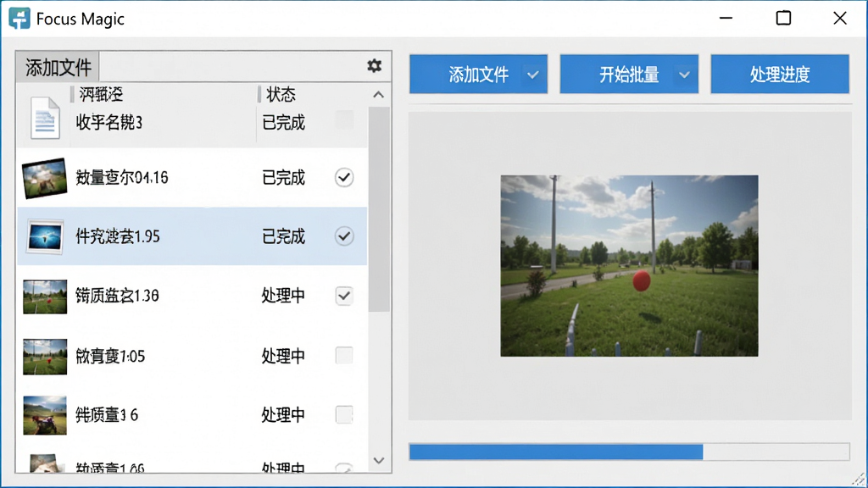868x488 pixels.
Task: Uncheck the item ending 1.95
Action: [x=344, y=236]
